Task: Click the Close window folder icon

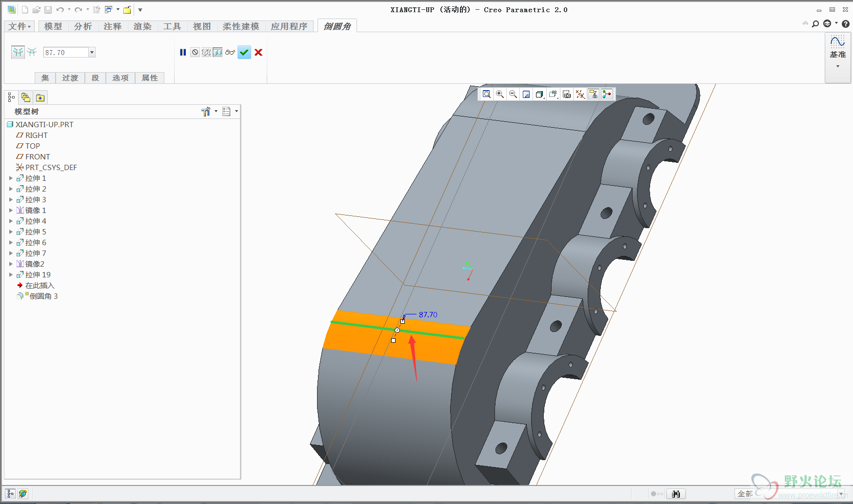Action: tap(127, 10)
